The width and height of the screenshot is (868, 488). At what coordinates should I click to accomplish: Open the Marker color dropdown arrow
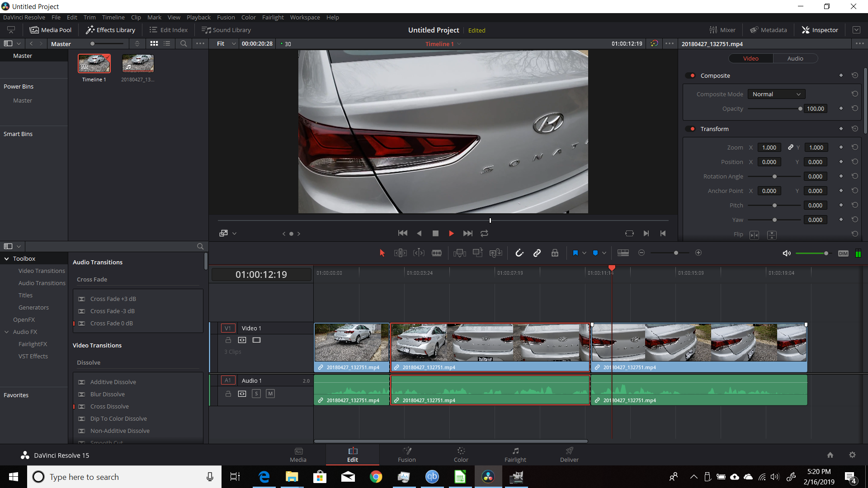pyautogui.click(x=604, y=253)
